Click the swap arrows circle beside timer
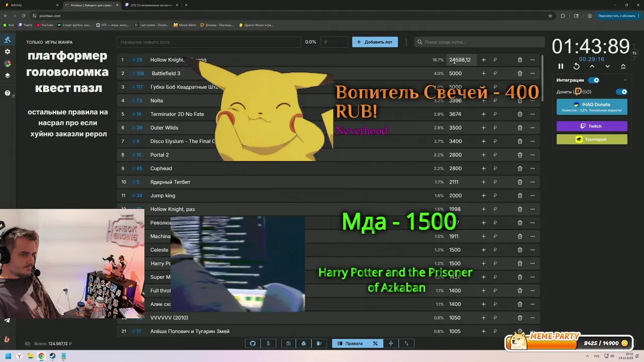644x362 pixels. (634, 53)
